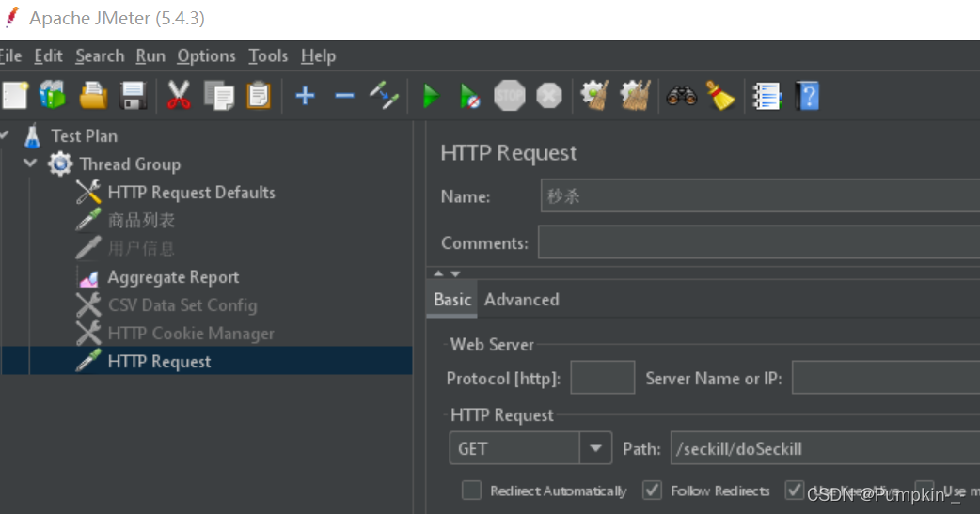Screen dimensions: 980x514
Task: Select Aggregate Report text in tree
Action: point(173,277)
